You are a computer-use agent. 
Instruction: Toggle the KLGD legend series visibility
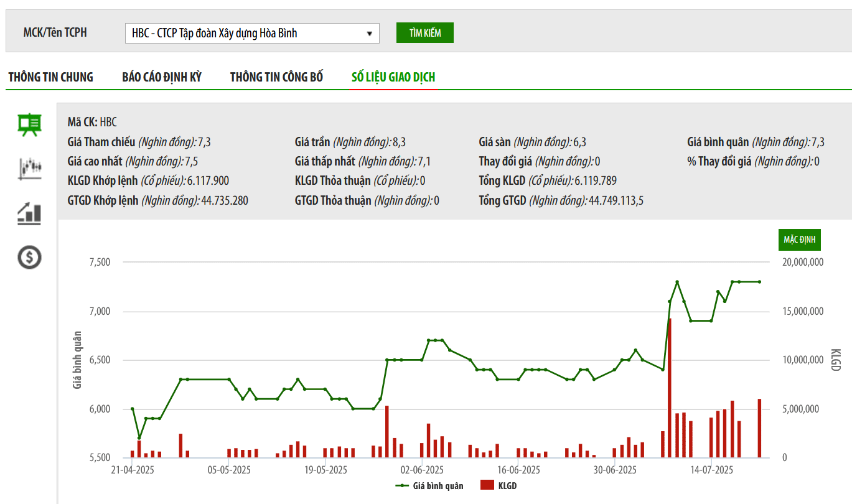[507, 486]
